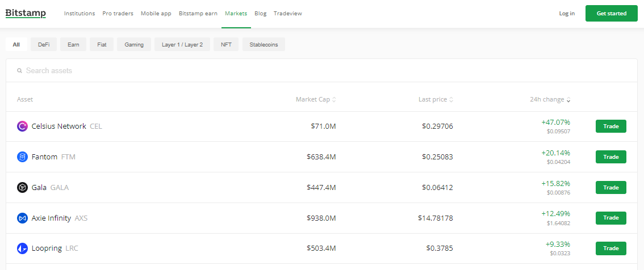Click the +12.49% change value
The width and height of the screenshot is (644, 270).
(556, 214)
